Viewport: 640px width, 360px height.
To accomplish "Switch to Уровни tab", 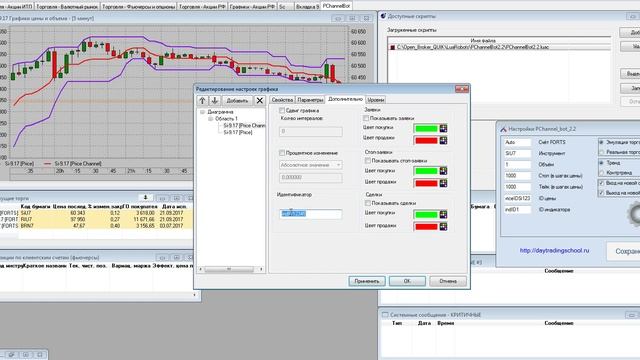I will (x=376, y=100).
